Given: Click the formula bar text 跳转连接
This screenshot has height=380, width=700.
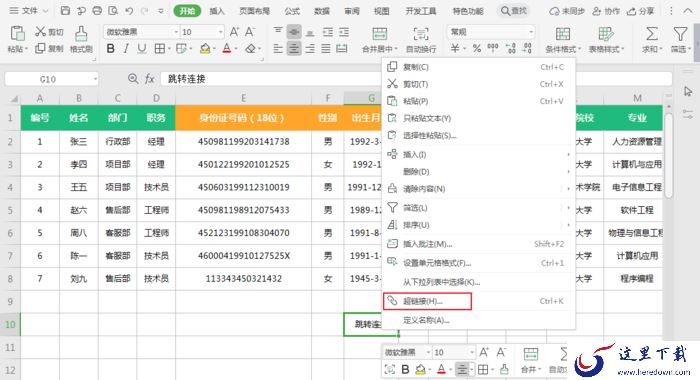Looking at the screenshot, I should pos(187,79).
